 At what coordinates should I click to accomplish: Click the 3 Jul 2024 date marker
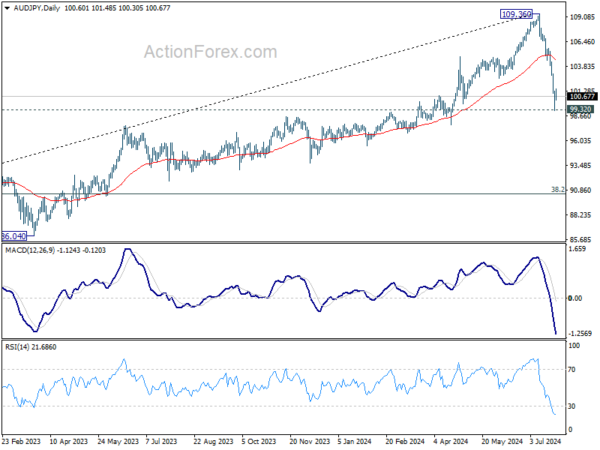click(545, 441)
